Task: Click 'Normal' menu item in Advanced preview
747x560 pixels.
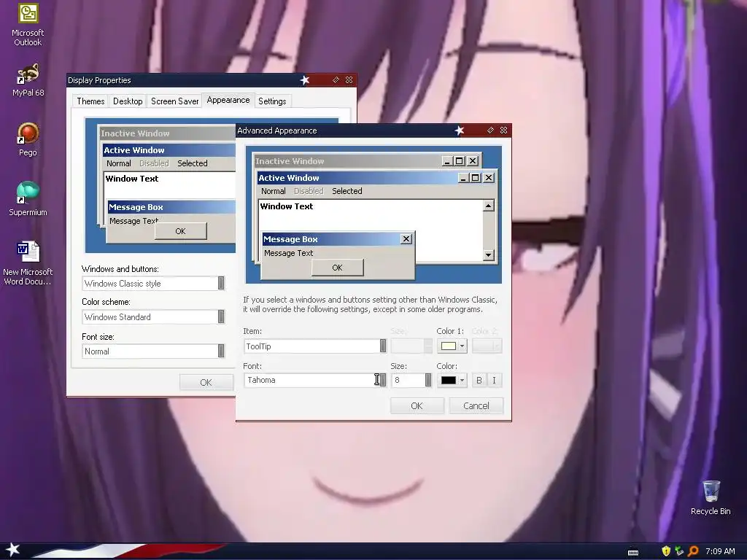Action: click(x=274, y=191)
